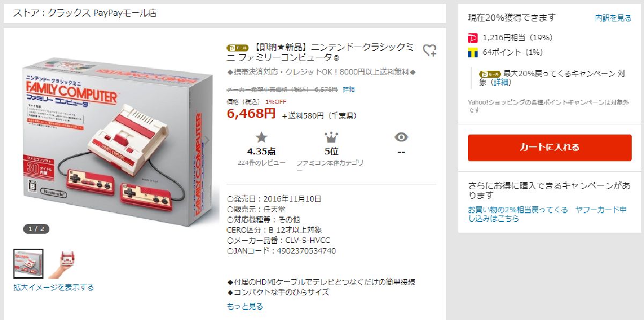Open the ヤフーカード申し込み link

coord(547,214)
